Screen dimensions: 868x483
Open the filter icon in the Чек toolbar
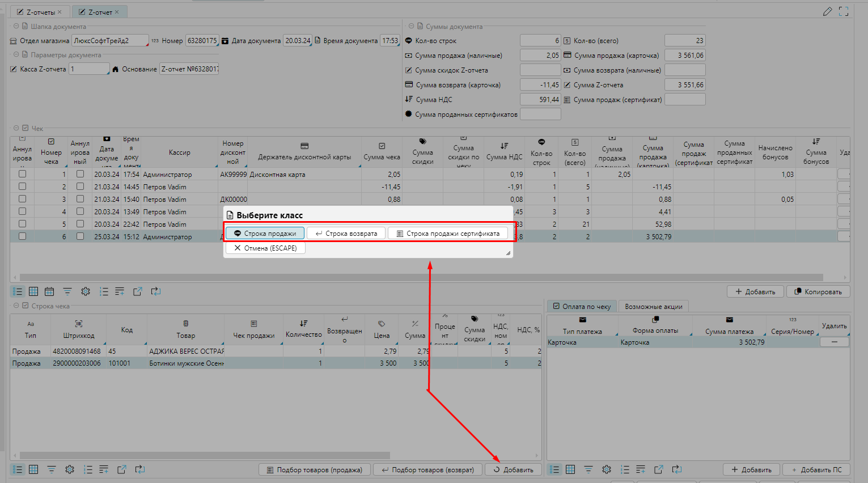[x=67, y=291]
